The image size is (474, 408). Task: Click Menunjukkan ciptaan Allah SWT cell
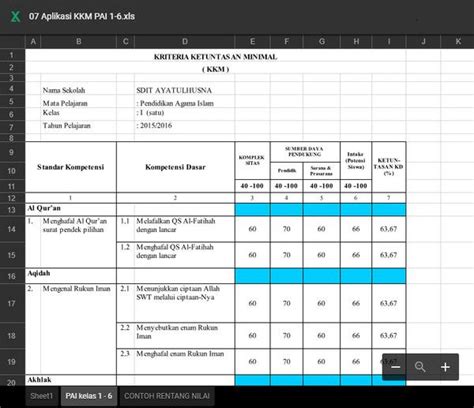coord(178,293)
